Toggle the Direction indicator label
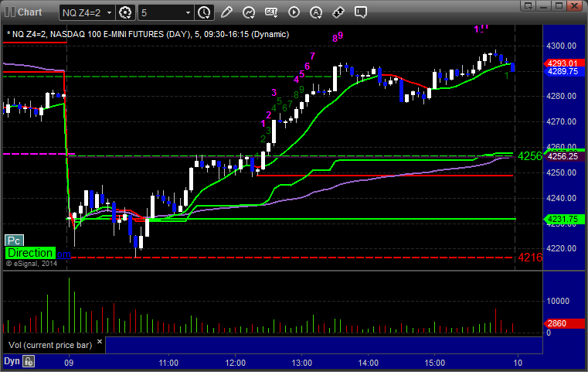This screenshot has width=588, height=372. coord(30,253)
